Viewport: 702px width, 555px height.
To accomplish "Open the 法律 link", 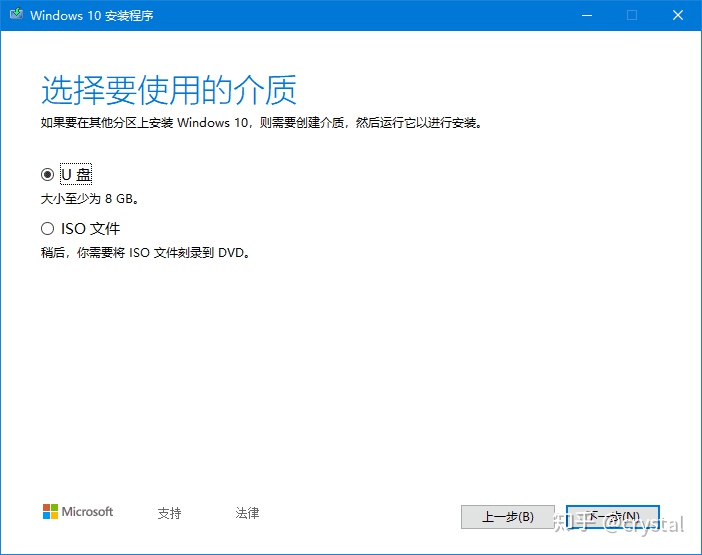I will coord(247,513).
